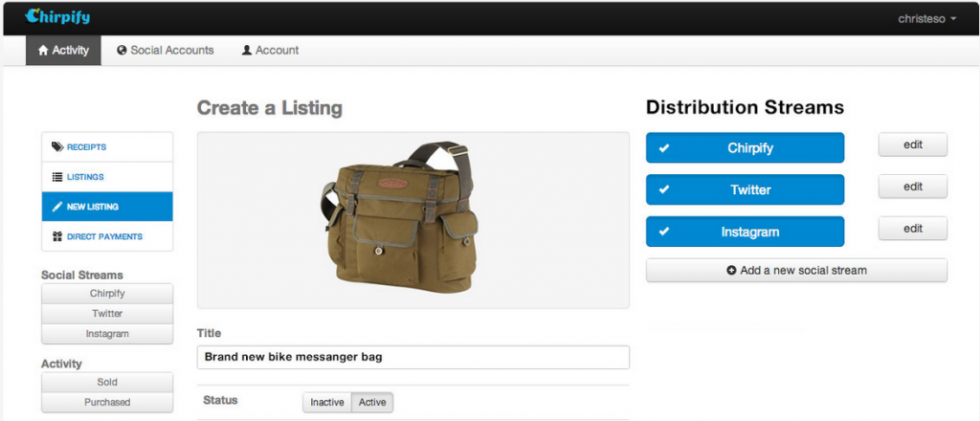Show the Chirpify social stream filter
Screen dimensions: 980x421
(x=107, y=294)
